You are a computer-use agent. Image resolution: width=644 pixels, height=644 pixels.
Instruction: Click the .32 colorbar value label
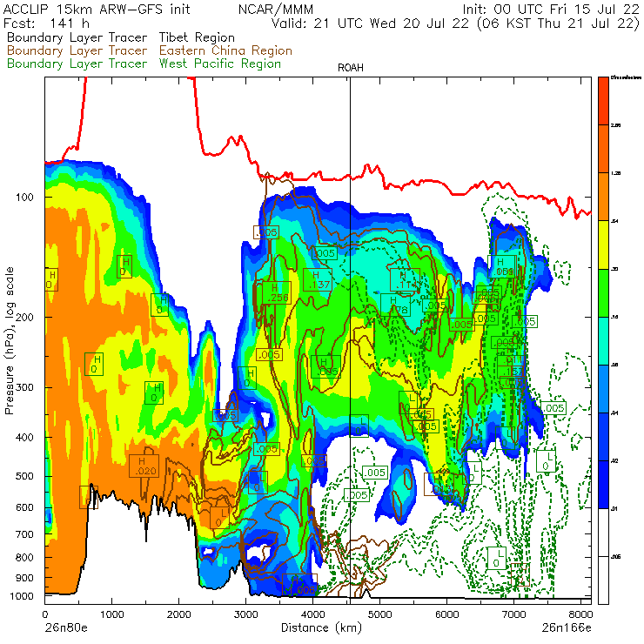point(614,269)
